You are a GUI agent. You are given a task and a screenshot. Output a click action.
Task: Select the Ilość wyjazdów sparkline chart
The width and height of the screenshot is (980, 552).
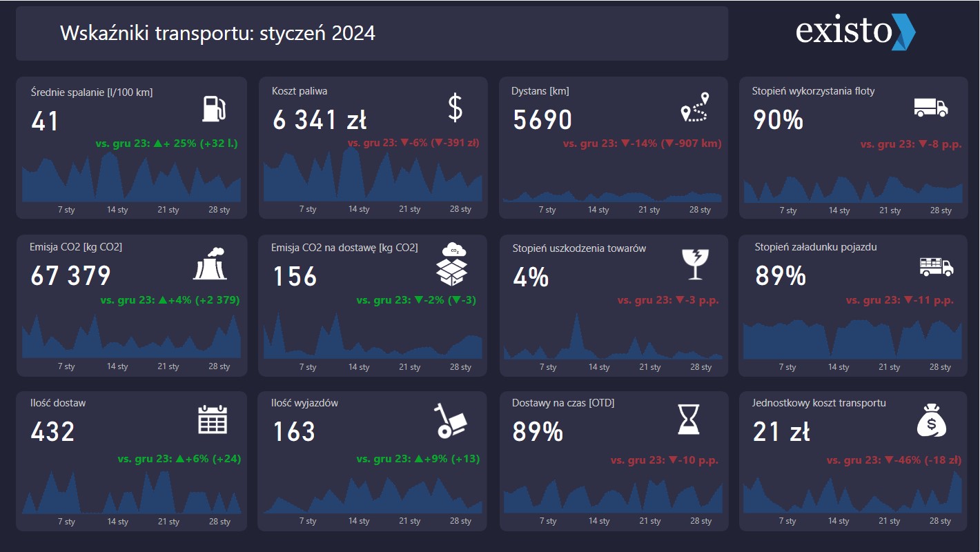coord(373,495)
